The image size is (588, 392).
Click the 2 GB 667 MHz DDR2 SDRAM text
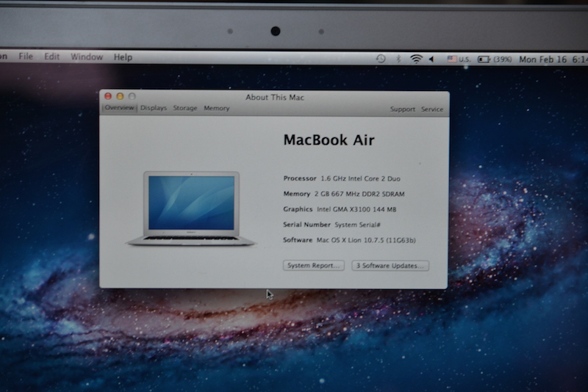(359, 194)
